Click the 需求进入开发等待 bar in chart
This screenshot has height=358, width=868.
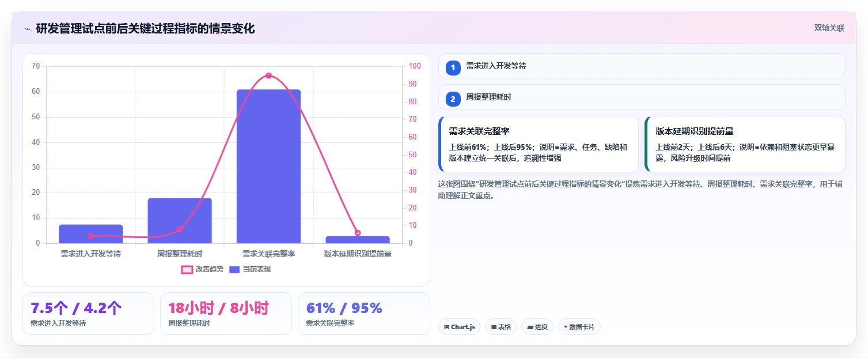pos(90,234)
